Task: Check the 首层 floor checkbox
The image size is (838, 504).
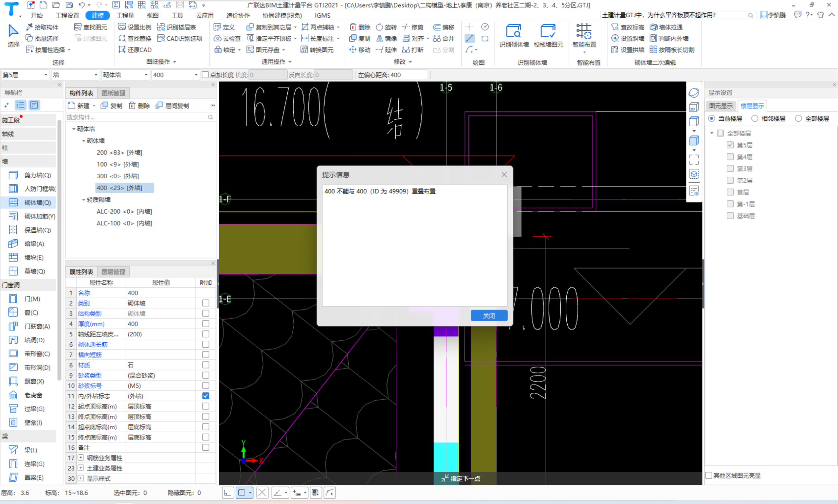Action: 730,192
